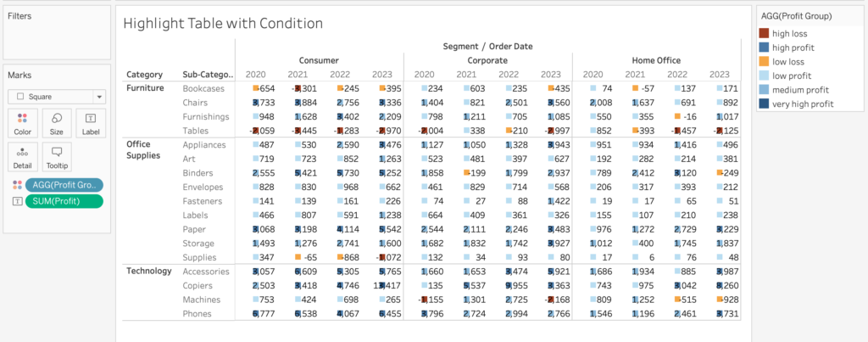Click label icon beside SUM(Profit) pill

[x=16, y=201]
